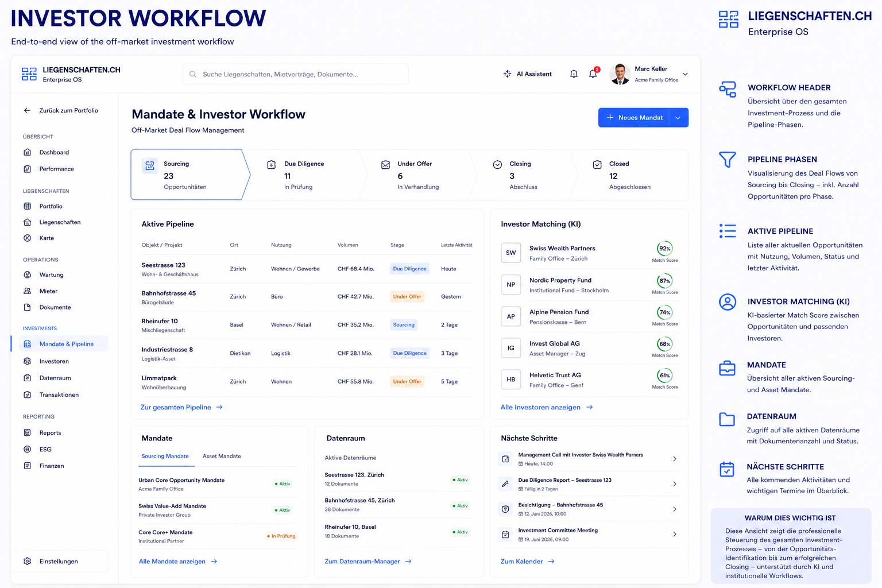Click the icon beside Besichtigung Bahnhofstrasse 45

click(x=505, y=509)
